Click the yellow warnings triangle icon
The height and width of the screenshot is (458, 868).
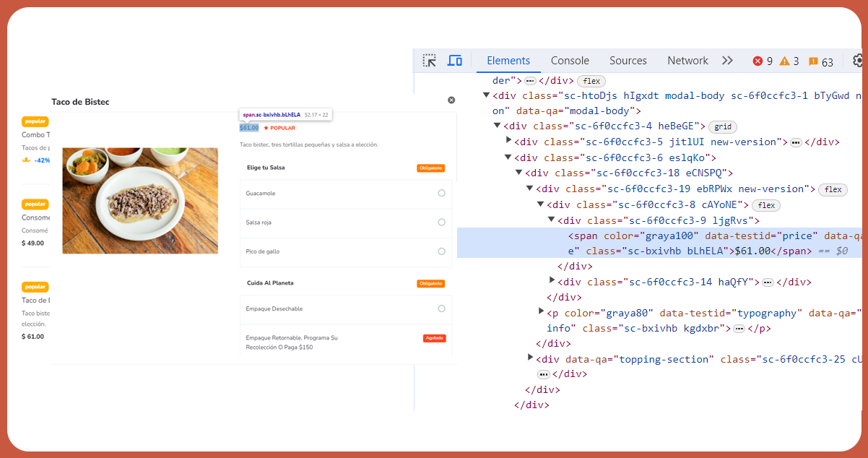(x=784, y=61)
